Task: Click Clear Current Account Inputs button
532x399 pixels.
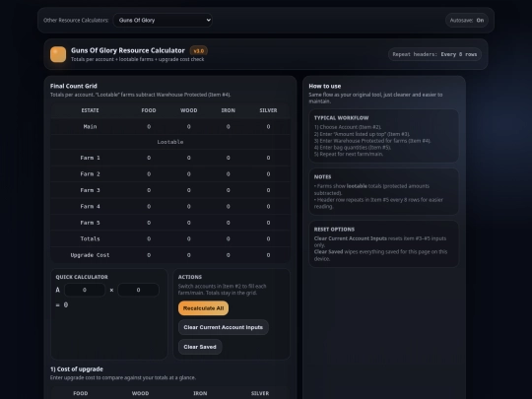Action: tap(224, 327)
